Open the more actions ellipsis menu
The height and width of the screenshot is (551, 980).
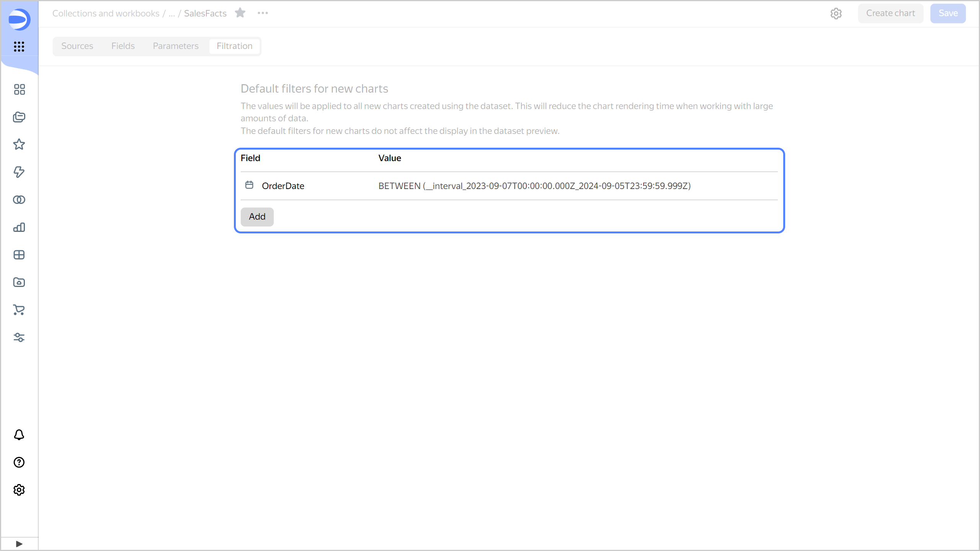(263, 13)
